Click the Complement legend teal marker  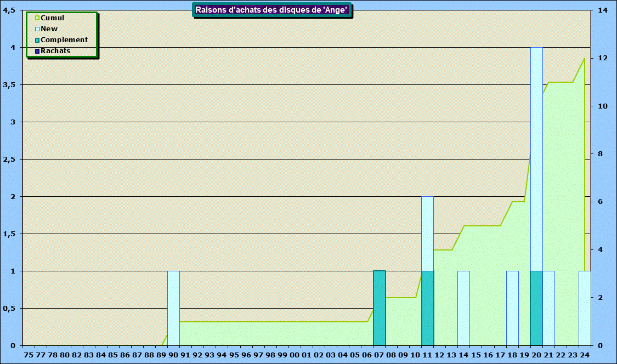coord(37,40)
